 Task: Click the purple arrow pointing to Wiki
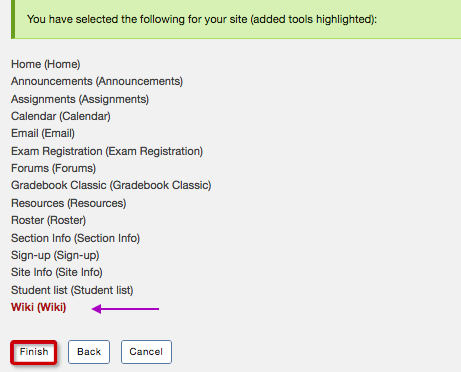125,309
